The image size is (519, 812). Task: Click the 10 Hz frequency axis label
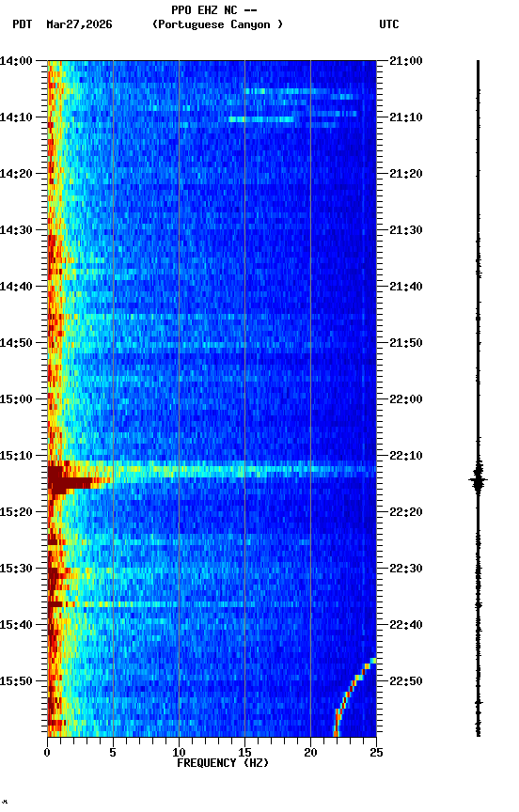pos(179,753)
